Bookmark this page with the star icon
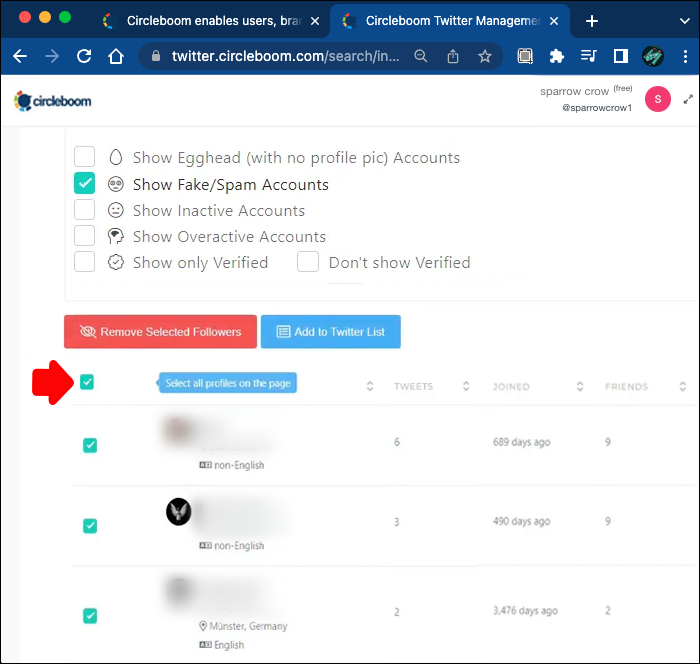The width and height of the screenshot is (700, 664). pyautogui.click(x=485, y=56)
